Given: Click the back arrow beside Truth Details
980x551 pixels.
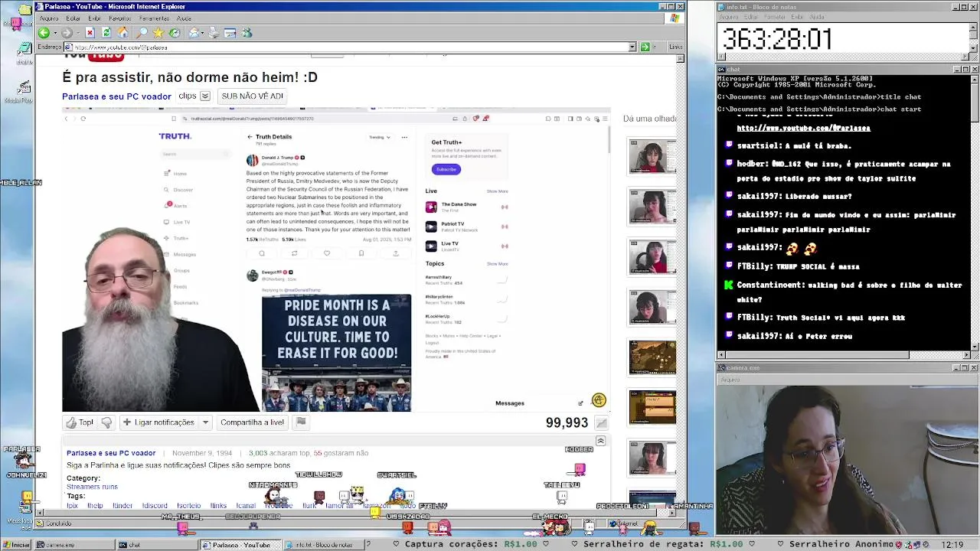Looking at the screenshot, I should point(250,137).
